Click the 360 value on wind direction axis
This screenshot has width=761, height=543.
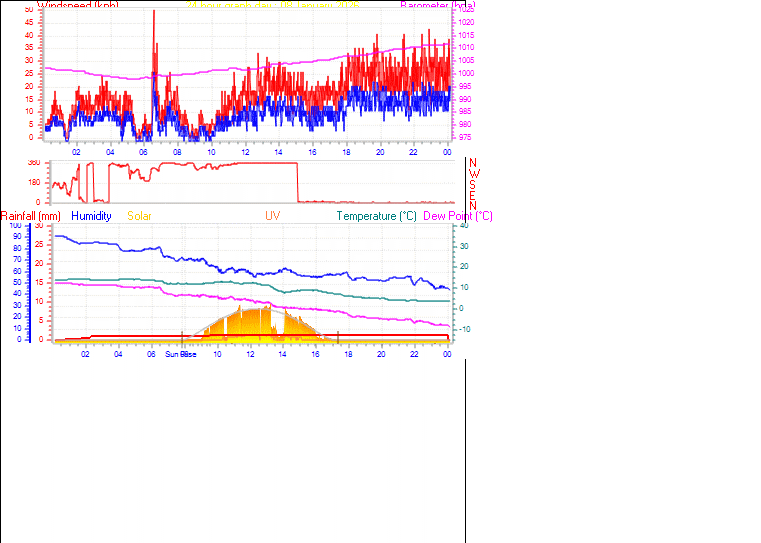34,162
